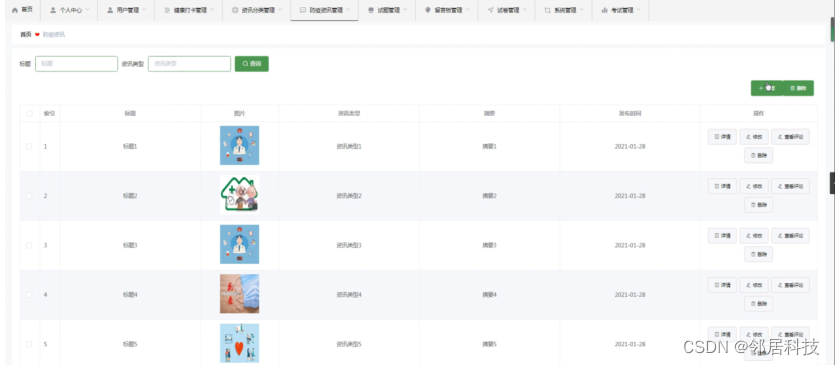Focus the 标题 search input field
Screen dimensions: 835x365
click(x=76, y=64)
